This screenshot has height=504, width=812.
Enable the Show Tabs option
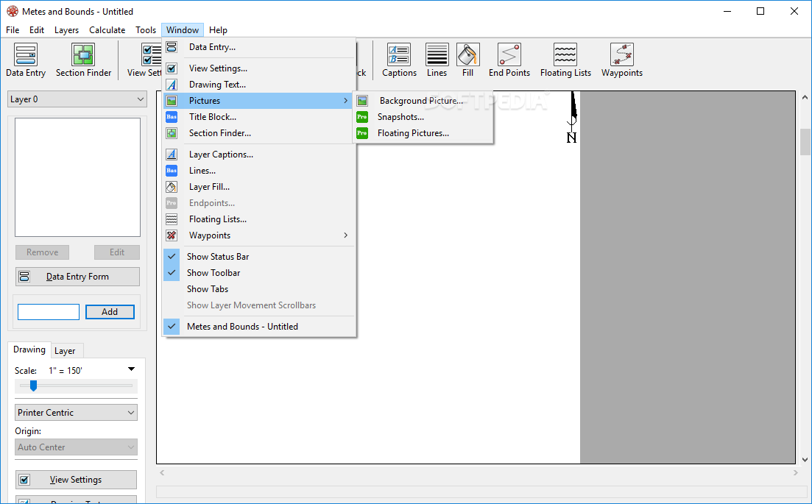[x=259, y=289]
